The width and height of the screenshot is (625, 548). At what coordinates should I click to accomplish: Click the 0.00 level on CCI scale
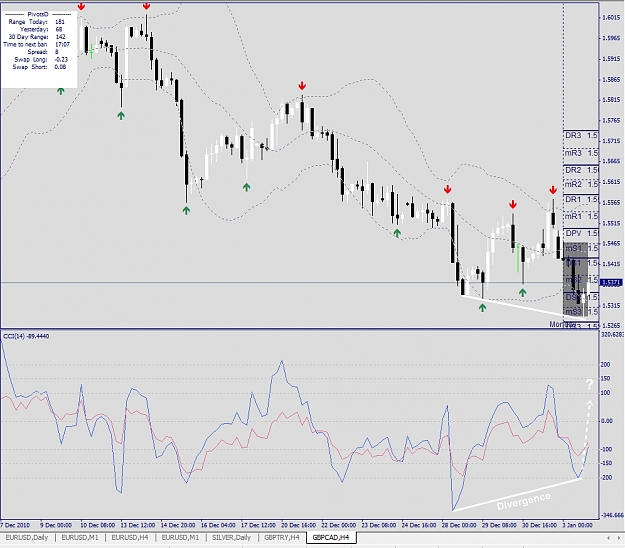point(606,421)
